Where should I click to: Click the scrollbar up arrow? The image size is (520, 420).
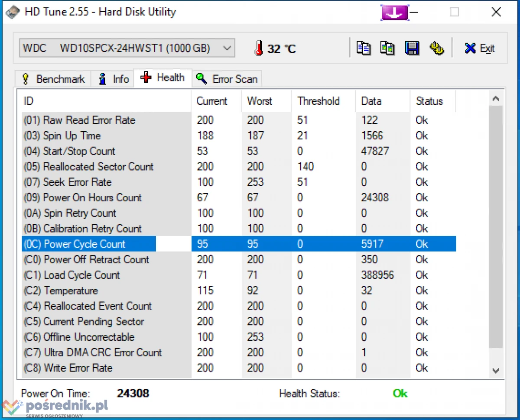(496, 99)
